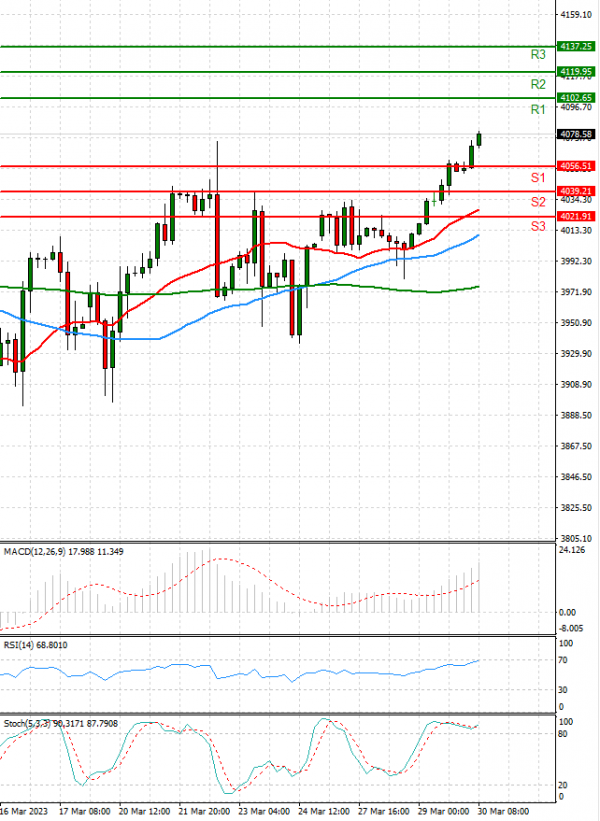Screen dimensions: 600x821
Task: Click the 24 Mar 12:00 time label
Action: click(x=324, y=812)
